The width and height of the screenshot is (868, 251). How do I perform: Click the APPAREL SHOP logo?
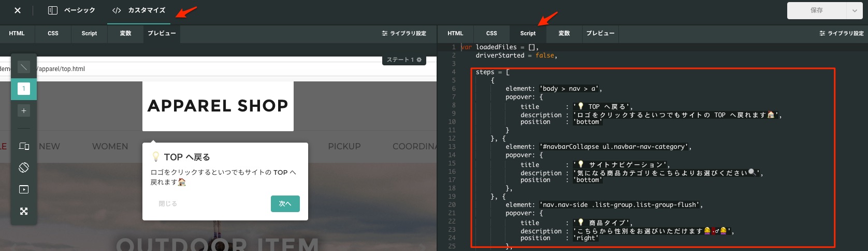pos(218,106)
